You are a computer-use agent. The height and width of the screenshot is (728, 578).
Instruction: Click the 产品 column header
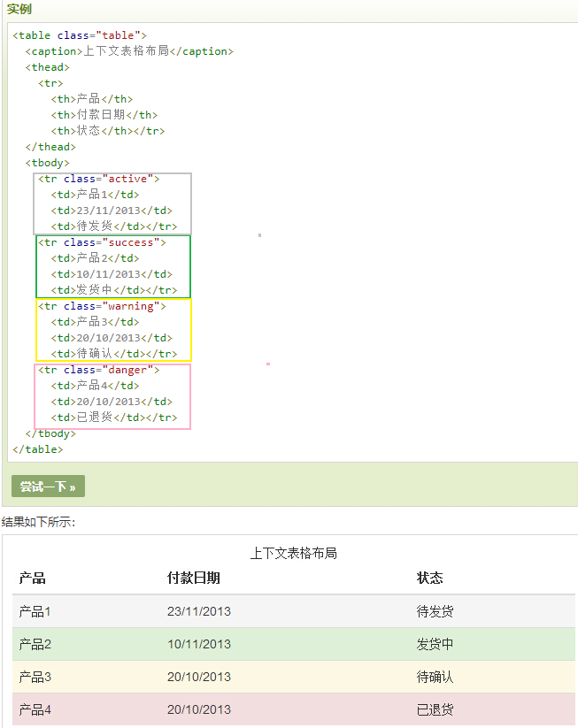(x=32, y=578)
